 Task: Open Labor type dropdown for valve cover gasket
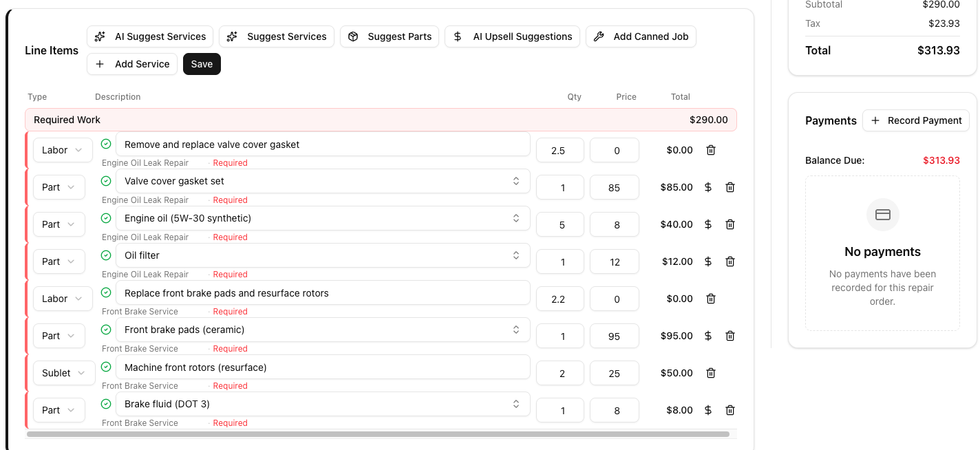pyautogui.click(x=63, y=150)
